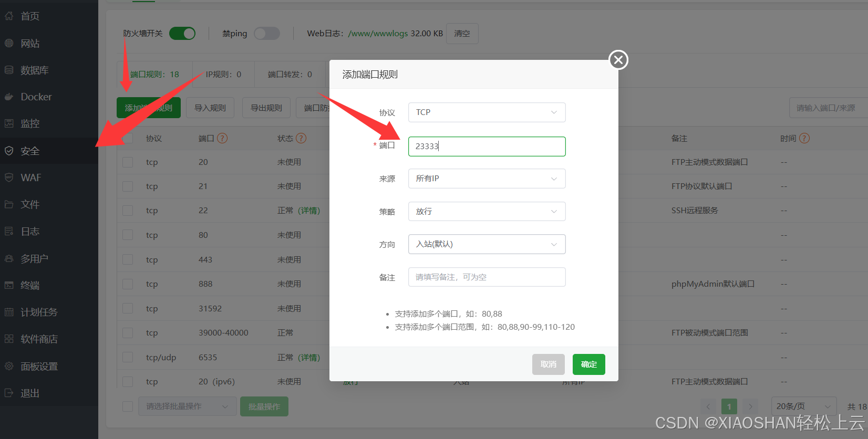Screen dimensions: 868x439
Task: Check the row checkbox for port 39000-40000
Action: (x=128, y=333)
